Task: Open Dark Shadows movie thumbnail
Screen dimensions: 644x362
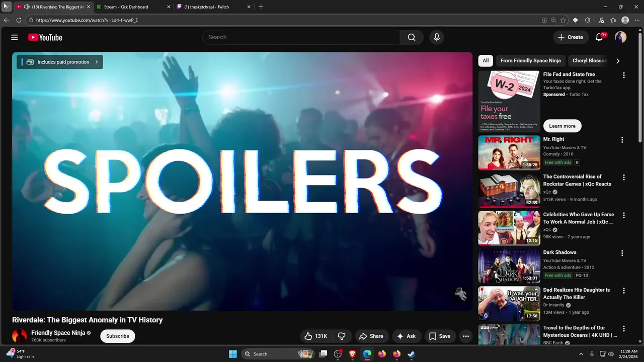Action: [x=509, y=266]
